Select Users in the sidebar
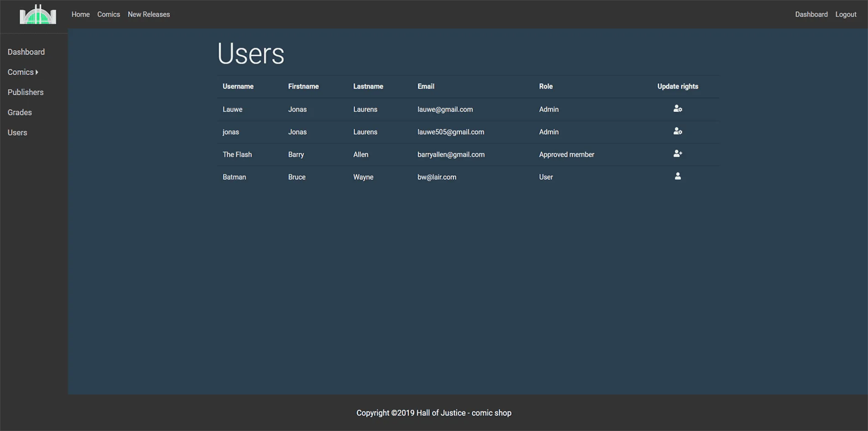The height and width of the screenshot is (431, 868). click(x=17, y=132)
